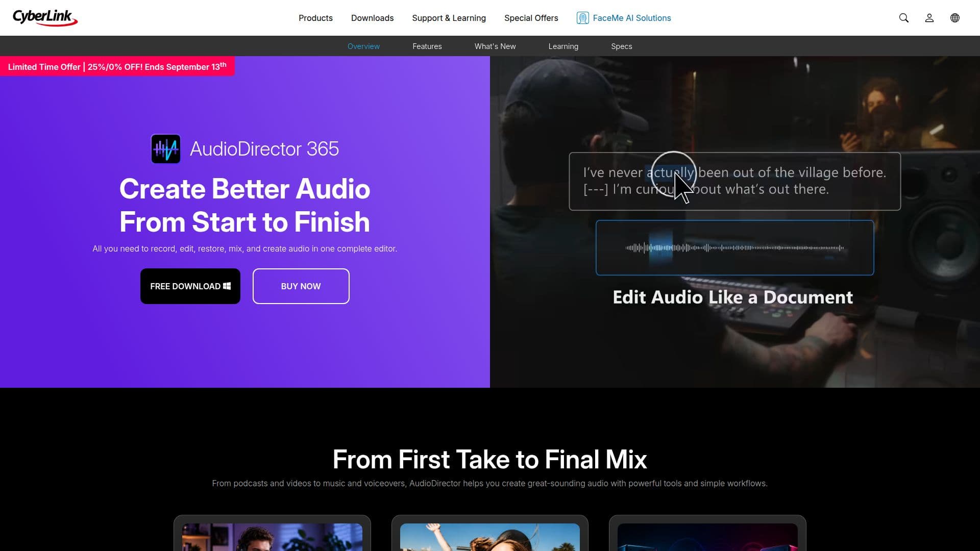Open the Downloads menu

[x=372, y=18]
